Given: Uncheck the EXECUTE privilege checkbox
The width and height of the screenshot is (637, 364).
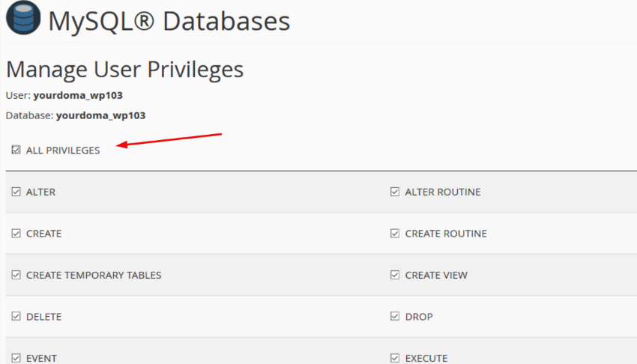Looking at the screenshot, I should coord(395,358).
